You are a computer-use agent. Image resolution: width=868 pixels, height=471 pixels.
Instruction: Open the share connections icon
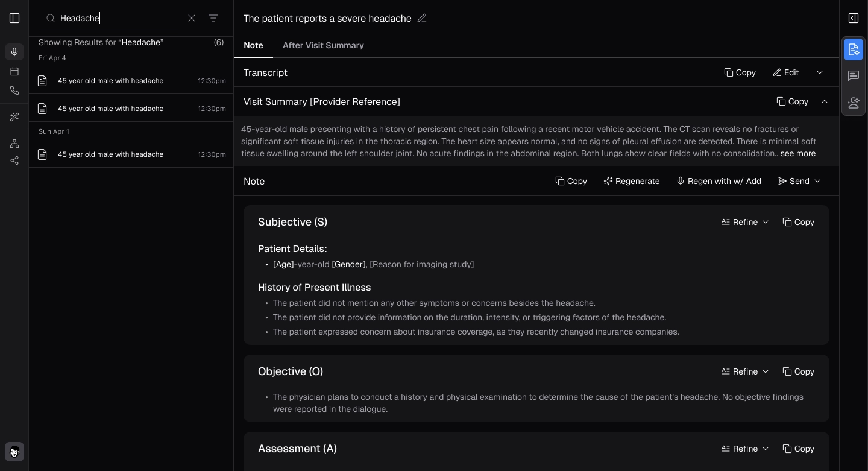(14, 160)
